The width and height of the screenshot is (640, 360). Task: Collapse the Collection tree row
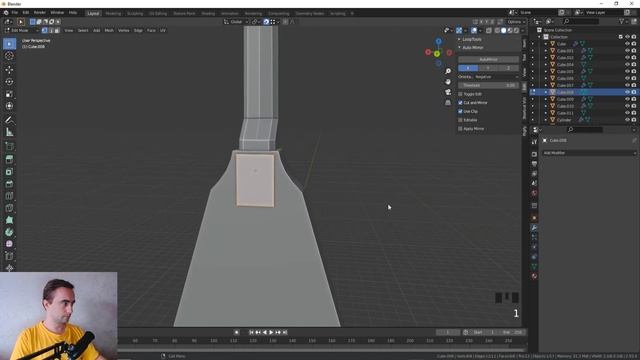pos(540,37)
